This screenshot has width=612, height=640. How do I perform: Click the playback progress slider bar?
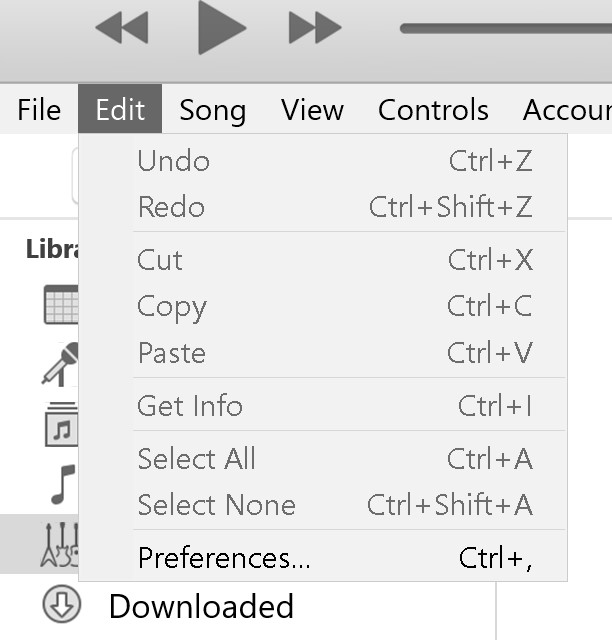505,28
